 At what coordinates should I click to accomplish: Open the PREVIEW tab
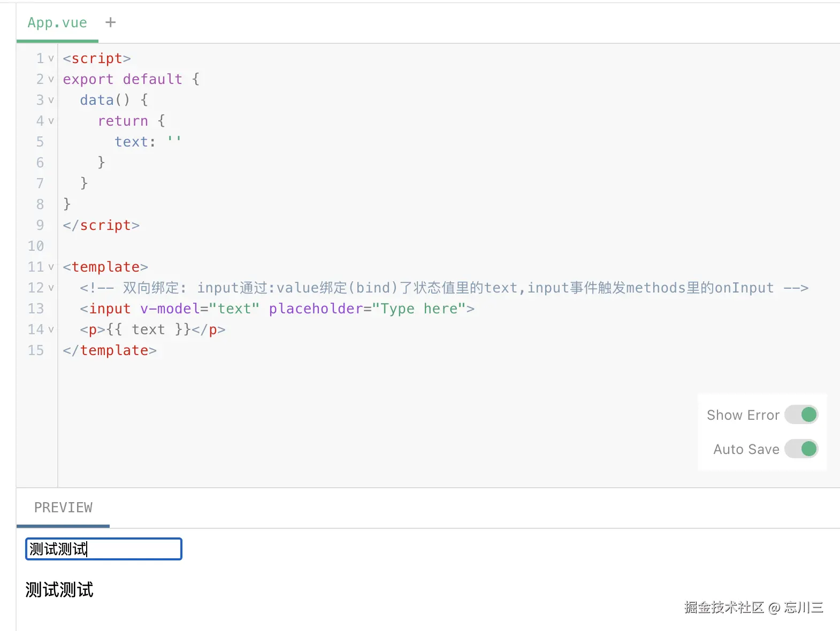pos(63,507)
